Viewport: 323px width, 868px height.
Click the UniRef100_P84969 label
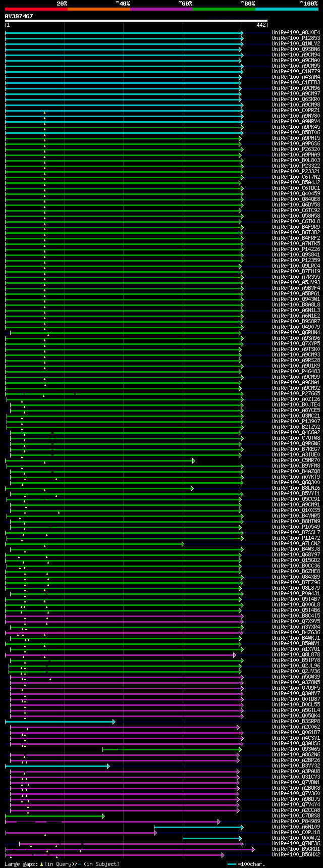[296, 822]
